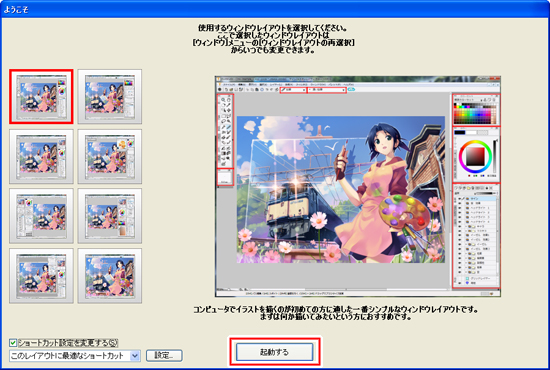Choose the layout thumbnail with panels on the left side
The height and width of the screenshot is (370, 550).
pos(41,216)
